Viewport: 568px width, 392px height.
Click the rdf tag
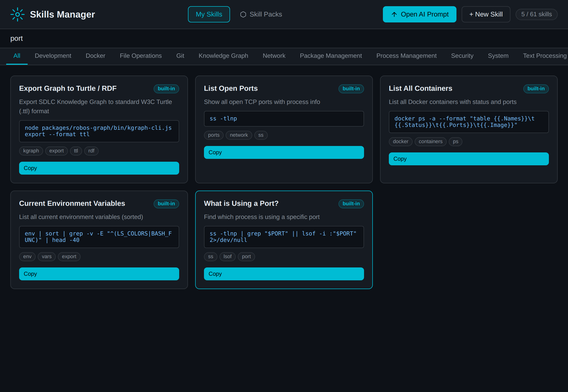[91, 151]
